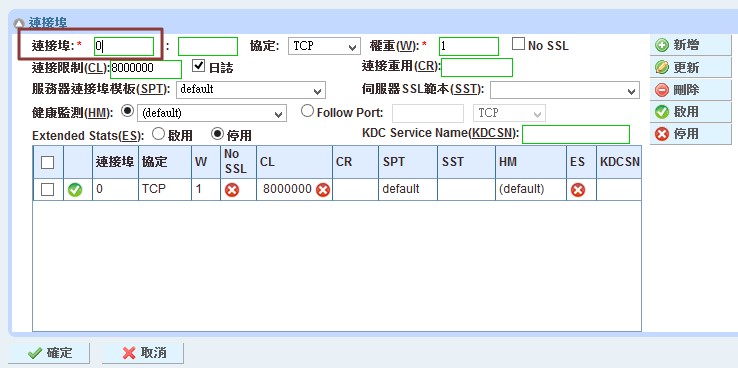Click the 權重 weight input field

click(469, 46)
